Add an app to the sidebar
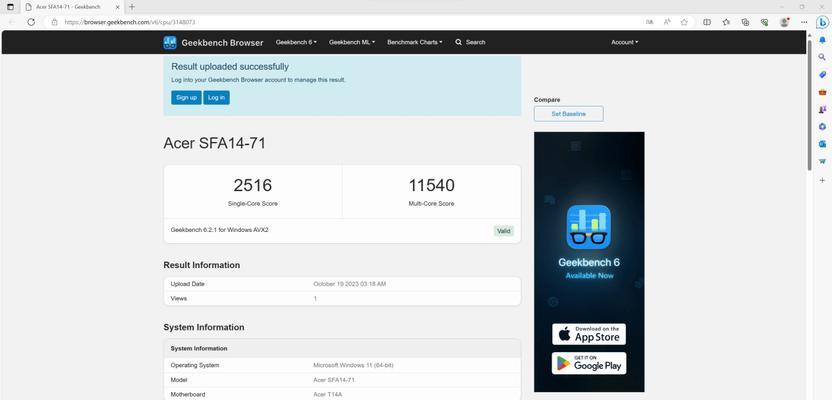 [822, 180]
